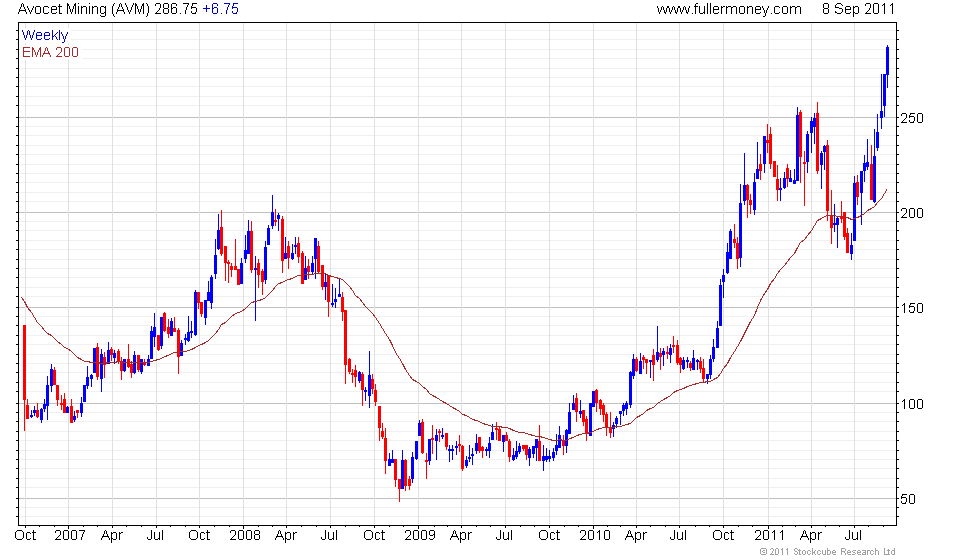Screen dimensions: 980x560
Task: Select the EMA 200 legend label
Action: coord(50,52)
